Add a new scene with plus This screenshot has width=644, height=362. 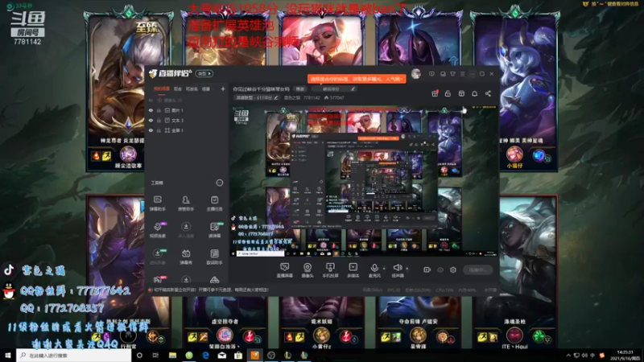click(x=223, y=88)
